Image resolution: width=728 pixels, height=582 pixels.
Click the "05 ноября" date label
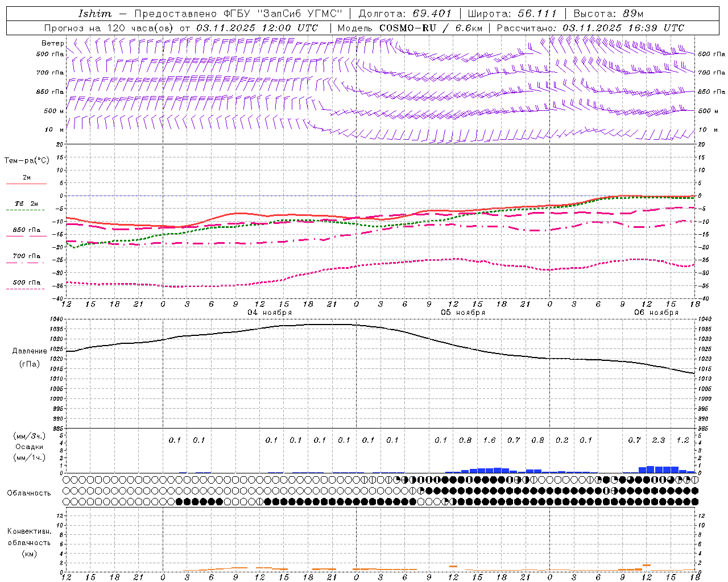click(x=463, y=313)
